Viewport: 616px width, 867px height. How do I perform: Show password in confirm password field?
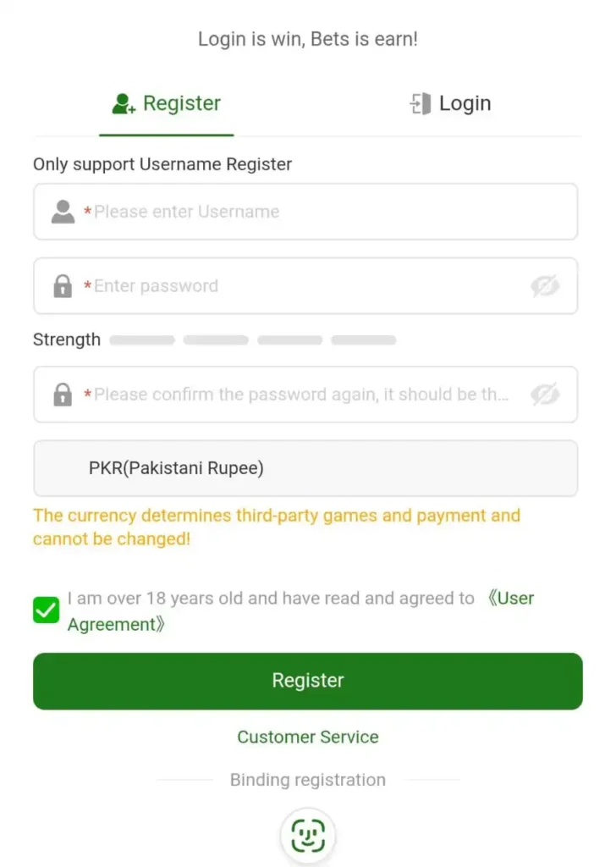pyautogui.click(x=546, y=395)
